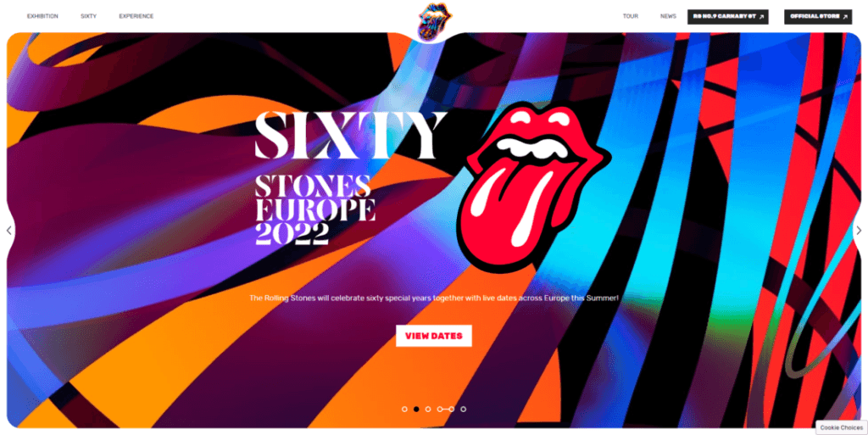Click the external-link arrow on RS No.9 Carnaby St
868x435 pixels.
tap(761, 17)
